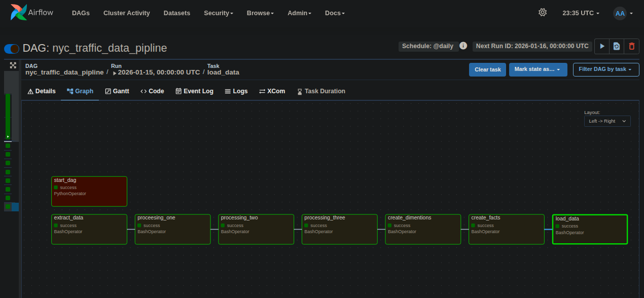Open the Logs tab
The image size is (644, 298).
(x=236, y=91)
